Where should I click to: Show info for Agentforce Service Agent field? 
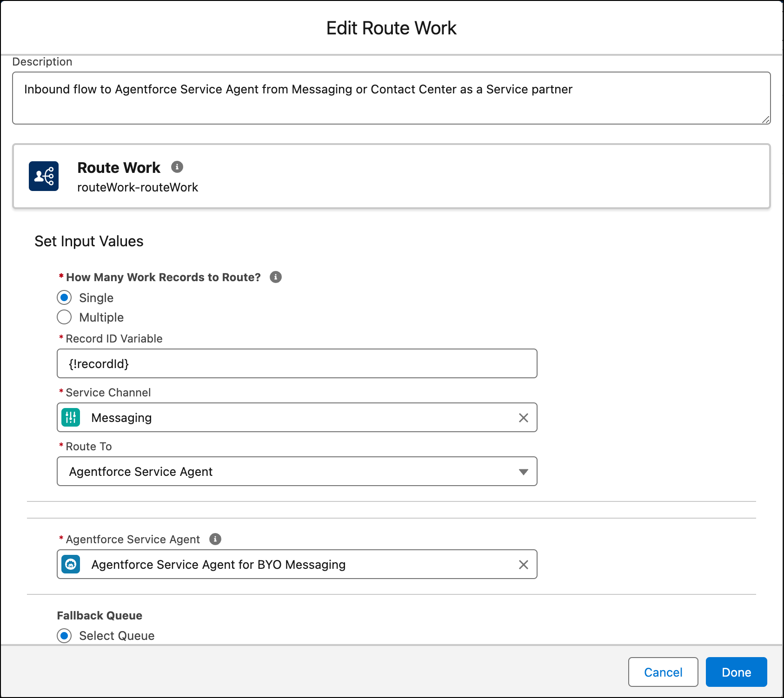(215, 539)
